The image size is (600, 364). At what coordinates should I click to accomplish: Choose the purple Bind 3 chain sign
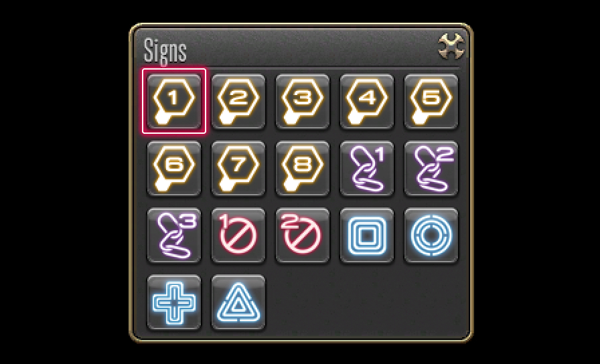pyautogui.click(x=174, y=236)
